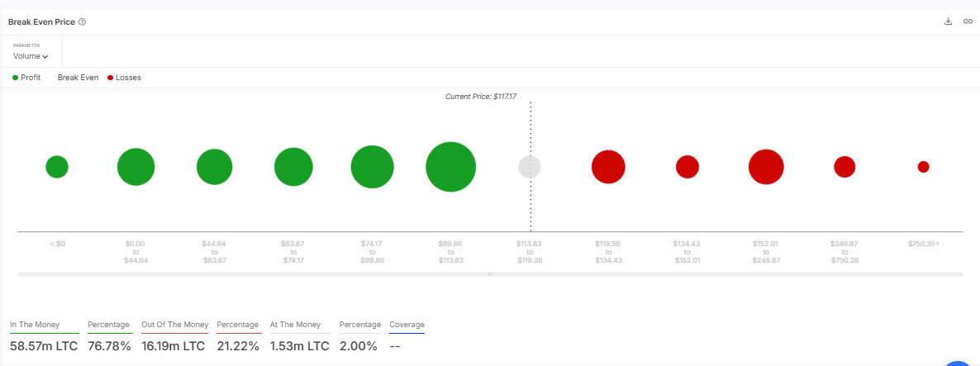The height and width of the screenshot is (366, 980).
Task: Select the red bubble for $119.36 to $134.43
Action: pyautogui.click(x=608, y=167)
